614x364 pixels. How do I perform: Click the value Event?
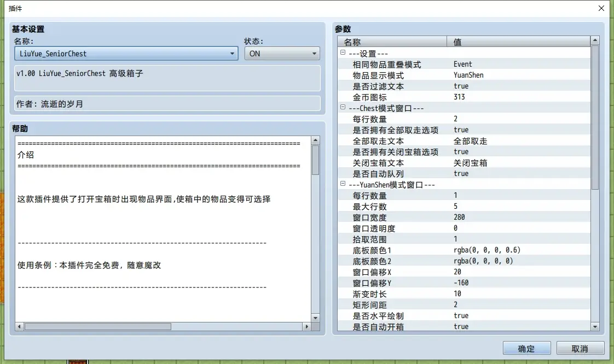pyautogui.click(x=463, y=64)
